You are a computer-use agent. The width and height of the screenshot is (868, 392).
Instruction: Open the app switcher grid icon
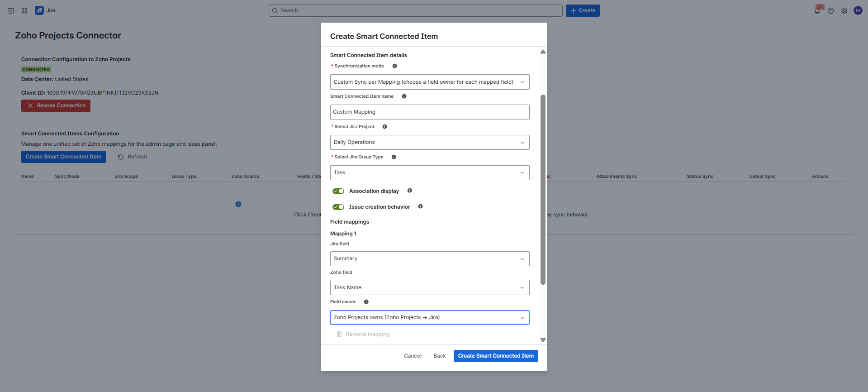(24, 10)
